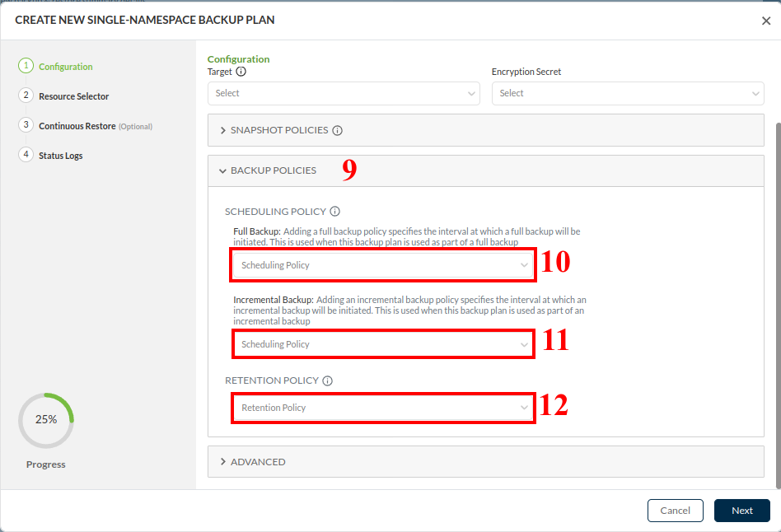
Task: Click step 2 number circle
Action: [x=26, y=96]
